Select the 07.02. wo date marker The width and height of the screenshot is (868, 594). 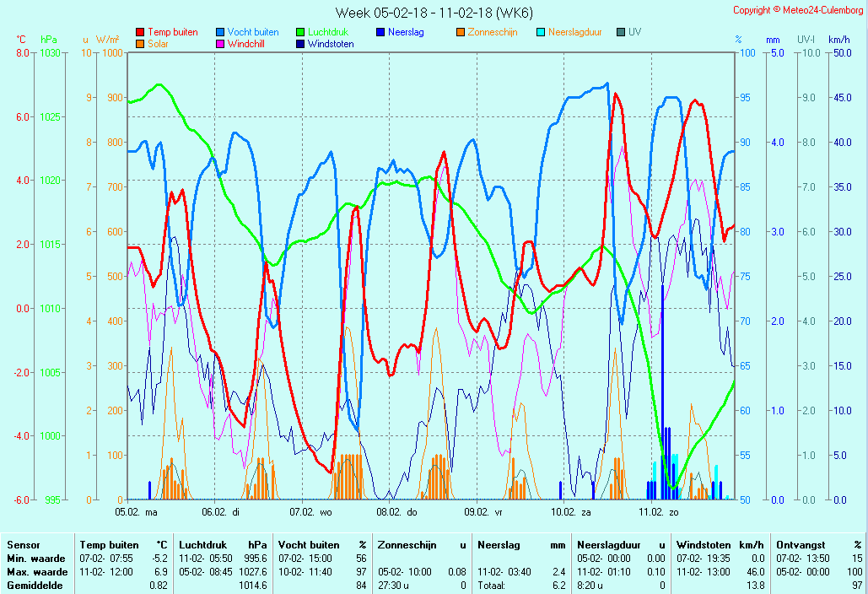click(311, 511)
